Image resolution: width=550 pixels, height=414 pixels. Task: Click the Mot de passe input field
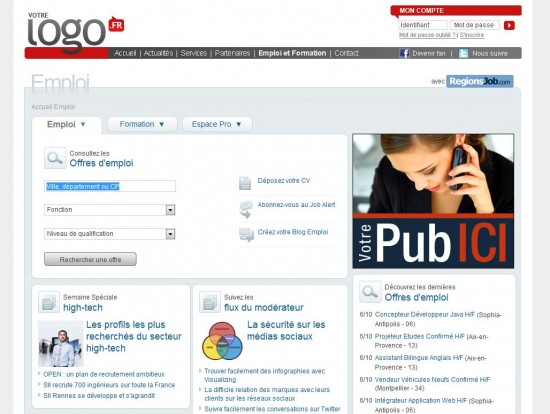pyautogui.click(x=475, y=25)
